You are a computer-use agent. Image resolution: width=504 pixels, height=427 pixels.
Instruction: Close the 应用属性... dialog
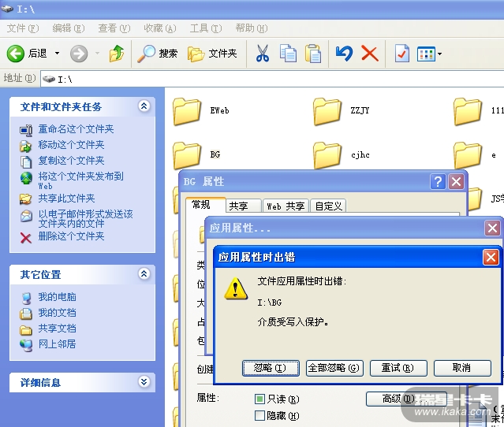492,228
